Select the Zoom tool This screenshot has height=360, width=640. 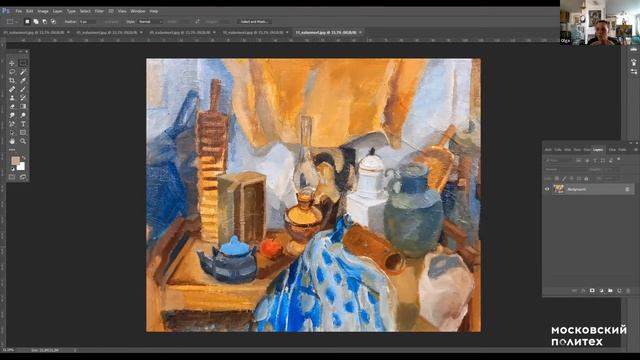[23, 141]
